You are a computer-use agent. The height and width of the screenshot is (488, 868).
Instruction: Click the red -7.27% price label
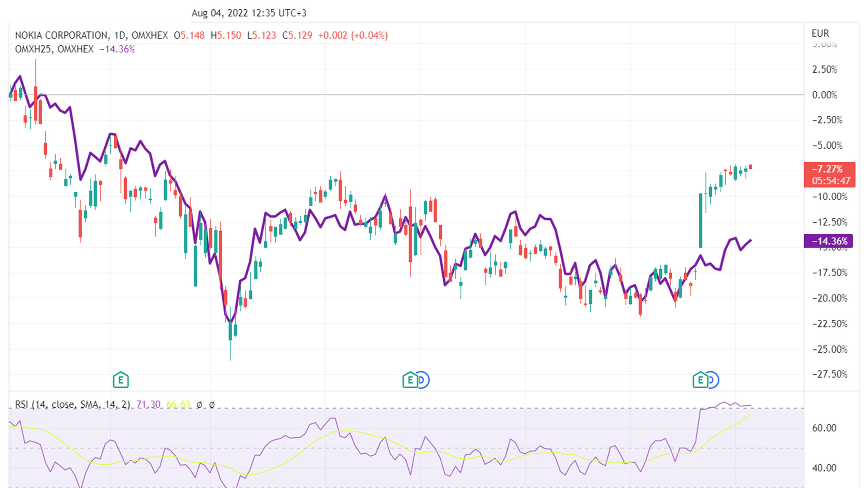pos(829,175)
